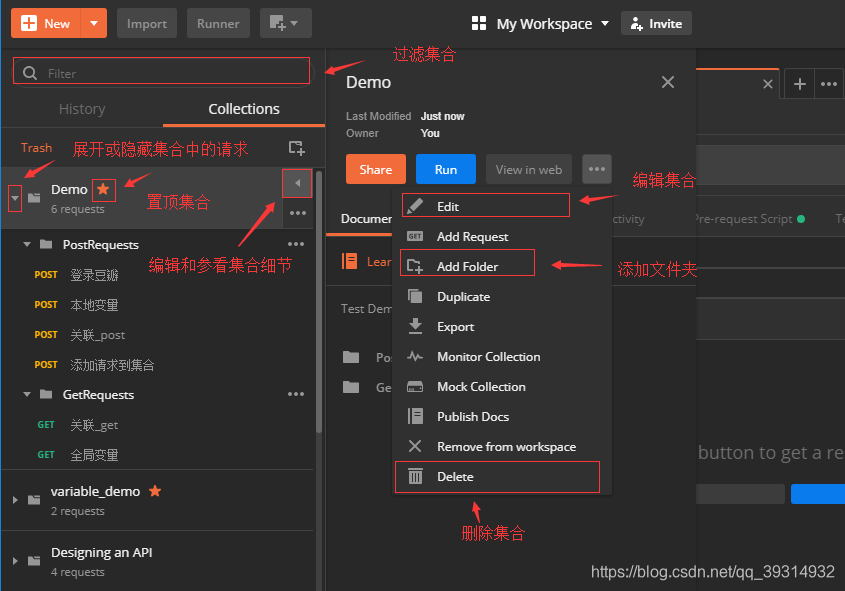The width and height of the screenshot is (845, 591).
Task: Click the blue Run button
Action: point(446,169)
